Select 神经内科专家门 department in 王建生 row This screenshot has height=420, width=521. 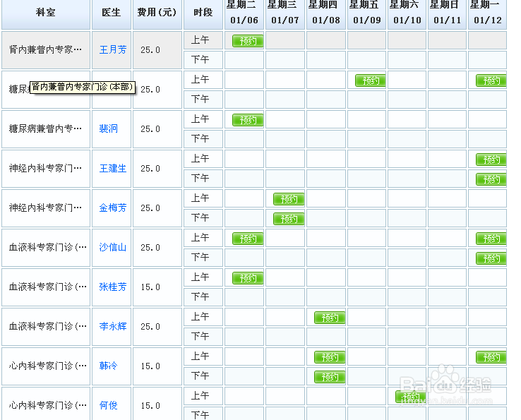coord(45,168)
